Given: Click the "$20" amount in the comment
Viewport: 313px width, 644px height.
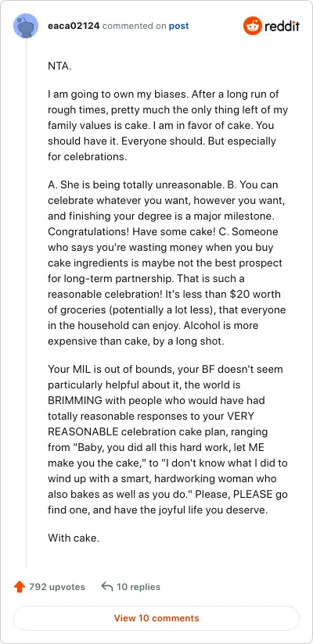Looking at the screenshot, I should point(228,294).
